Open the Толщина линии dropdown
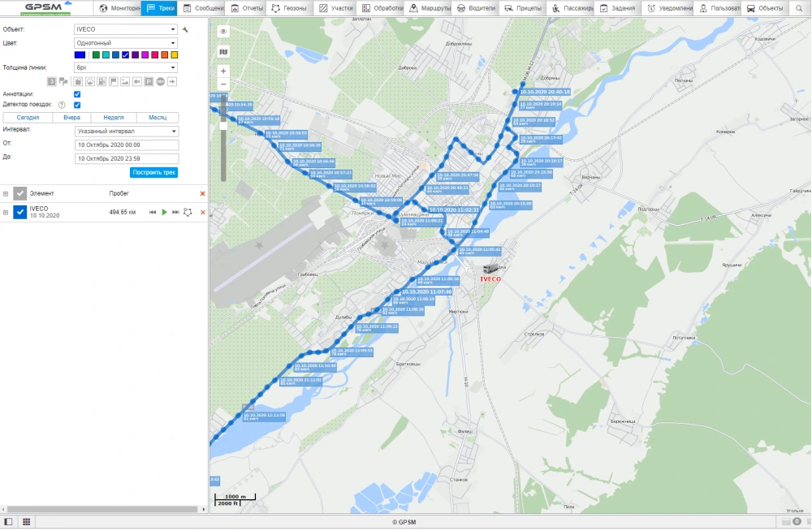 [x=126, y=67]
